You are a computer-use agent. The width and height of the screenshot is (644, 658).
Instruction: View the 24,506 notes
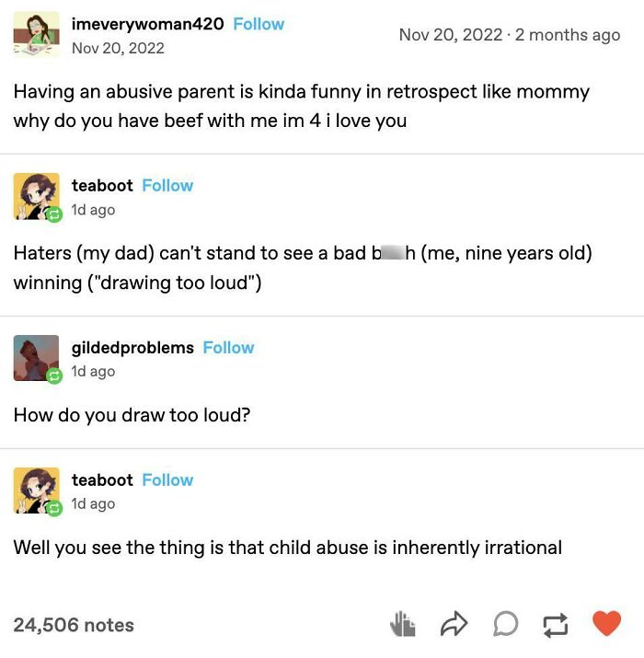coord(74,625)
